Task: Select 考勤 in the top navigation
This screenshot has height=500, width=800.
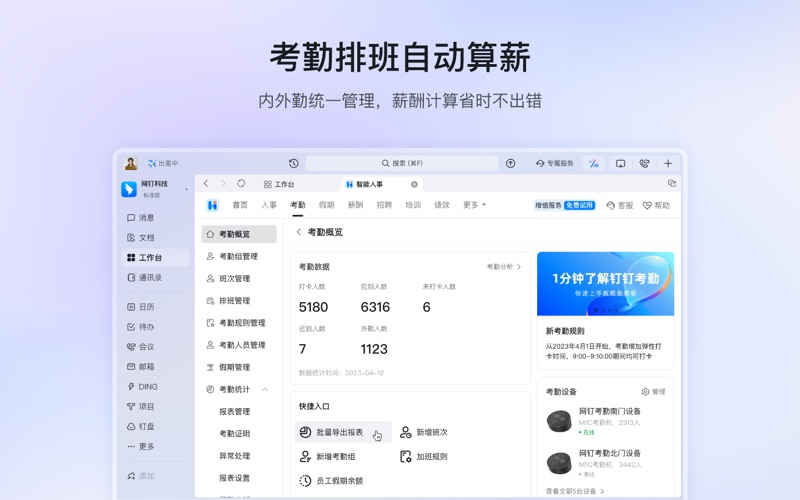Action: click(297, 205)
